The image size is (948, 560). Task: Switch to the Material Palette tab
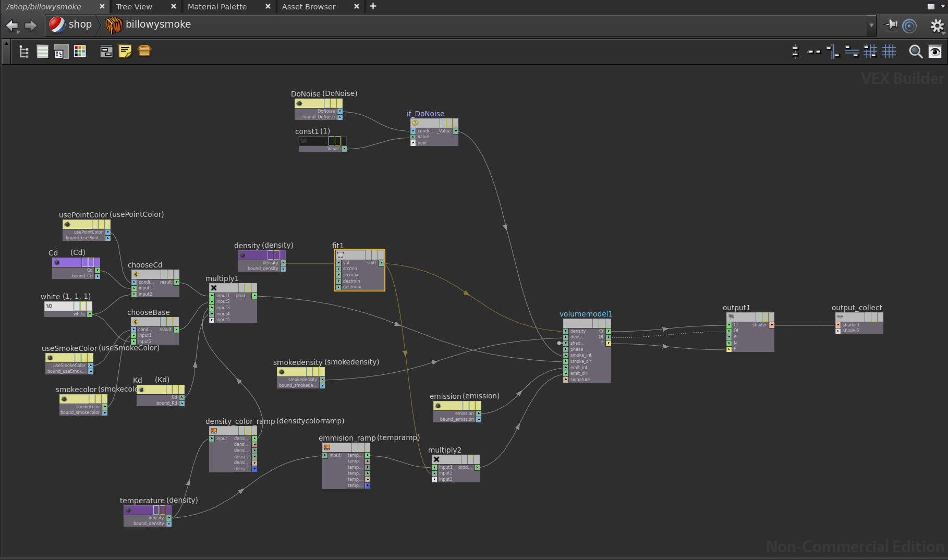coord(217,7)
